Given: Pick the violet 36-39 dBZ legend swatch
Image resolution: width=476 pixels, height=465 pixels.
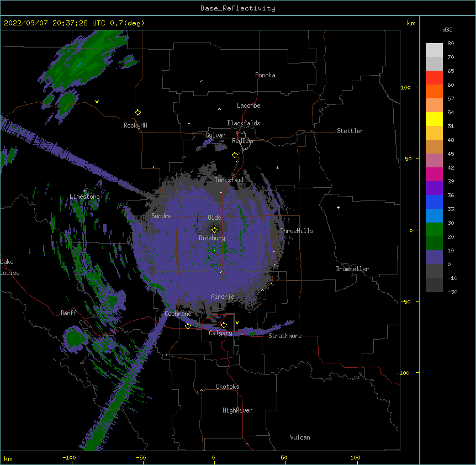Looking at the screenshot, I should 434,188.
